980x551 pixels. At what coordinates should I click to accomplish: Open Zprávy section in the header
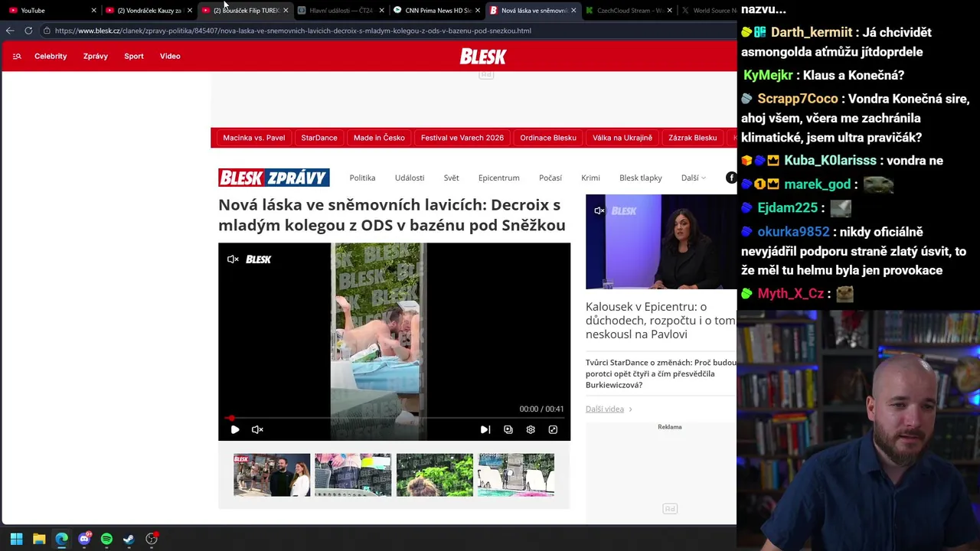[96, 56]
